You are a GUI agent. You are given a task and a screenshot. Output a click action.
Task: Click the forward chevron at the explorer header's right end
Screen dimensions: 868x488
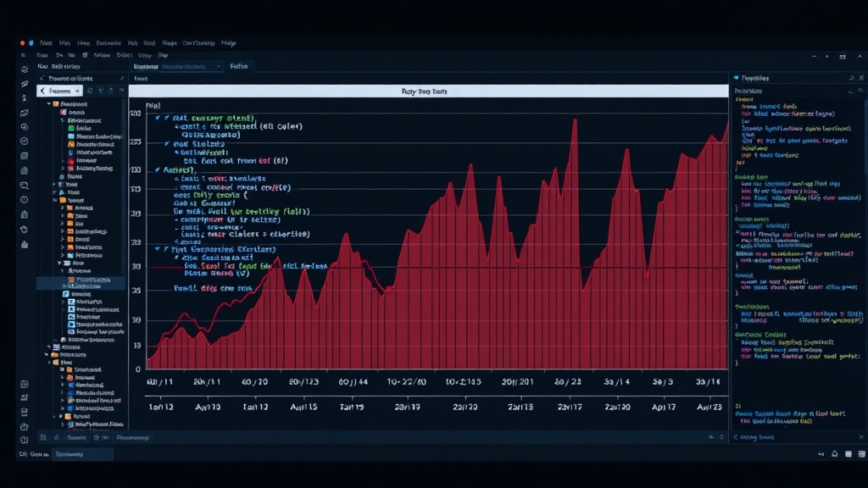click(122, 78)
